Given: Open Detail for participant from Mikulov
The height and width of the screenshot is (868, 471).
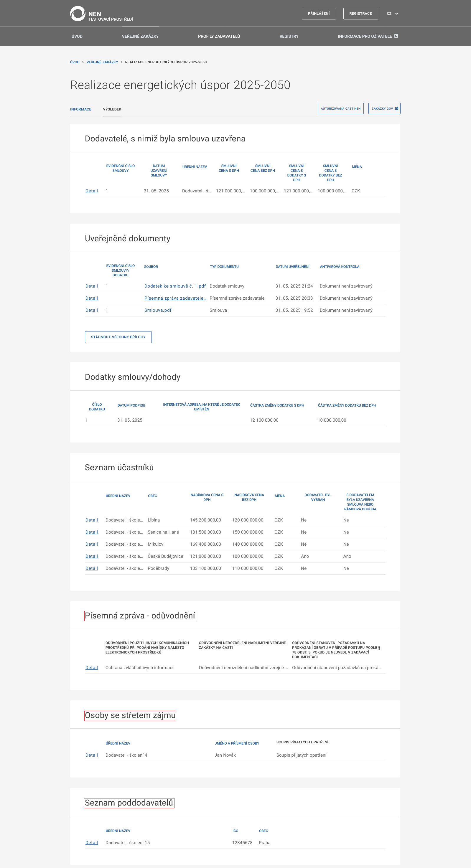Looking at the screenshot, I should 91,544.
